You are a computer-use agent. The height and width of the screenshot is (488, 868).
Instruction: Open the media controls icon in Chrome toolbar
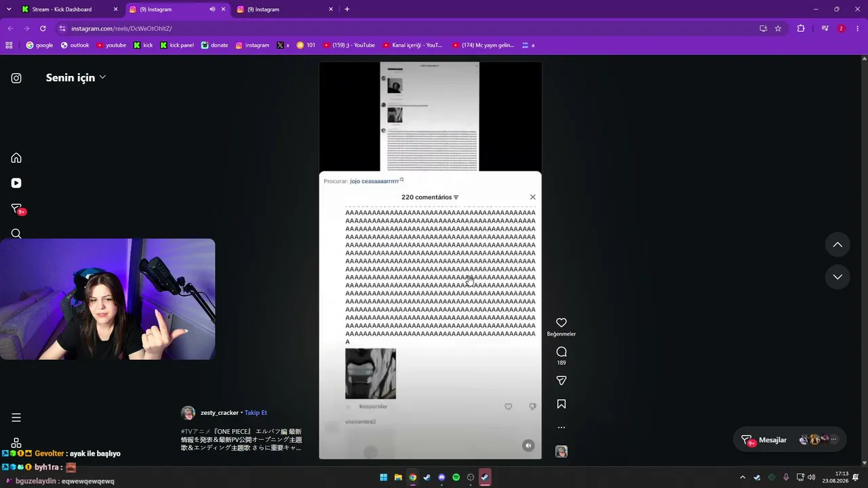coord(825,28)
